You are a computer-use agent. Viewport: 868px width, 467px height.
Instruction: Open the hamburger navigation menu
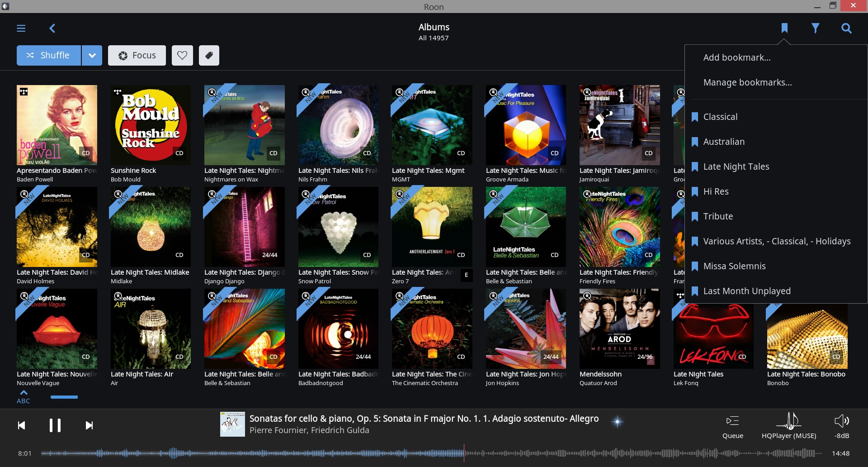21,29
